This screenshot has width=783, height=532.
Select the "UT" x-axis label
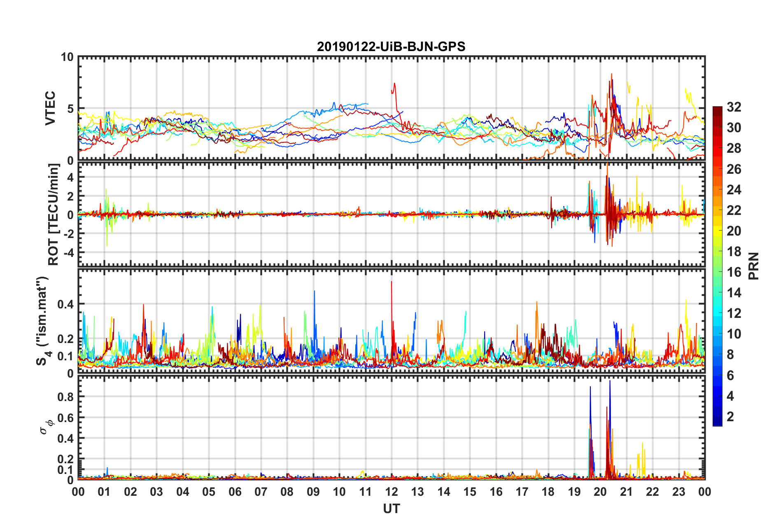(391, 509)
